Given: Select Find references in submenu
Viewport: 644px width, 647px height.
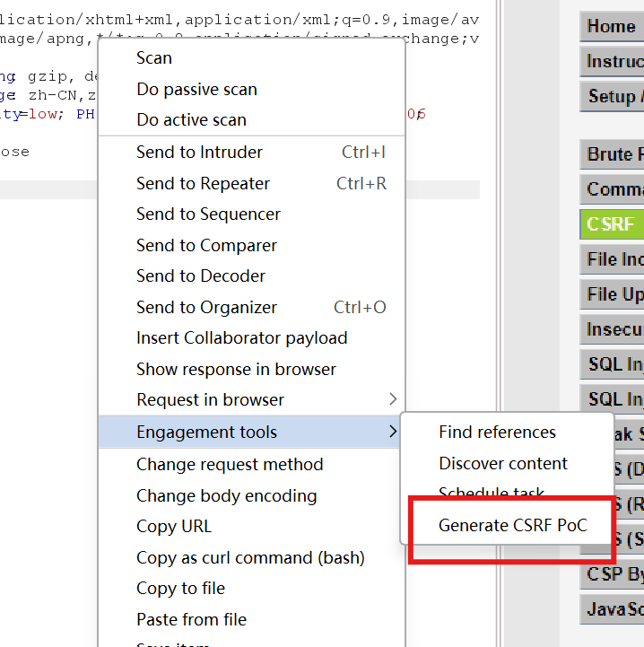Looking at the screenshot, I should coord(497,433).
